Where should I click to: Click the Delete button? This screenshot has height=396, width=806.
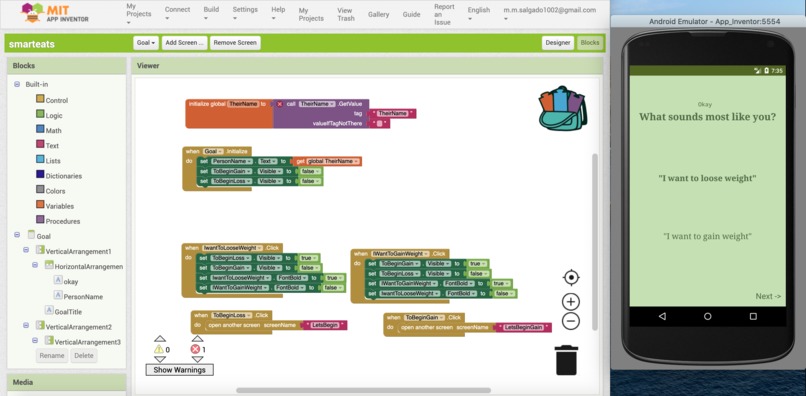(x=84, y=355)
